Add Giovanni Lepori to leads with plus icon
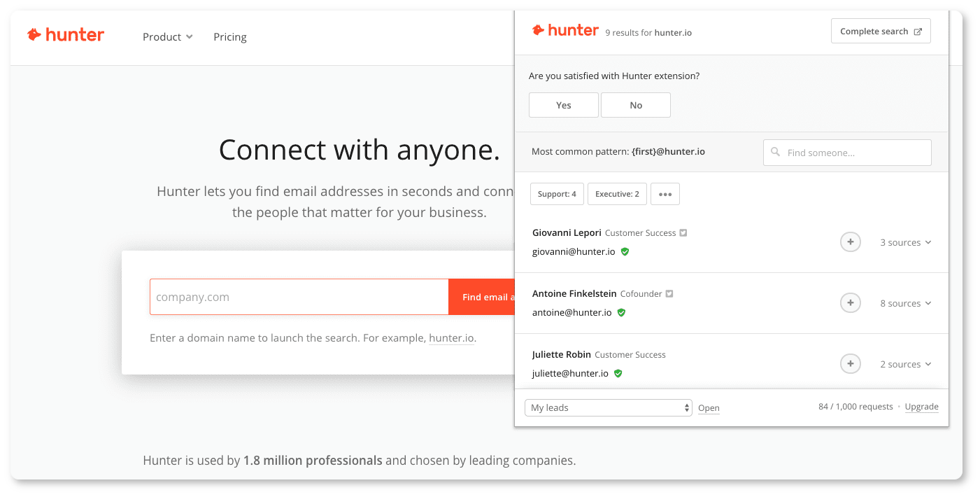Viewport: 980px width, 497px height. point(850,242)
